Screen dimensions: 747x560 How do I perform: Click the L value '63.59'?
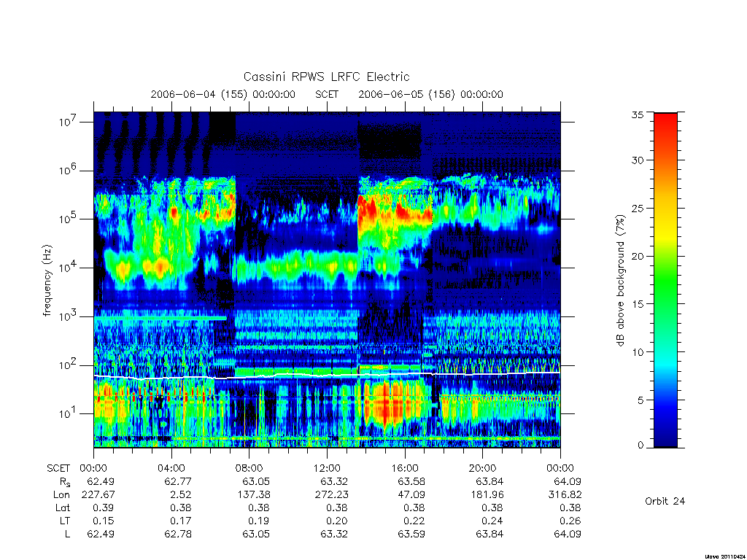[x=411, y=534]
